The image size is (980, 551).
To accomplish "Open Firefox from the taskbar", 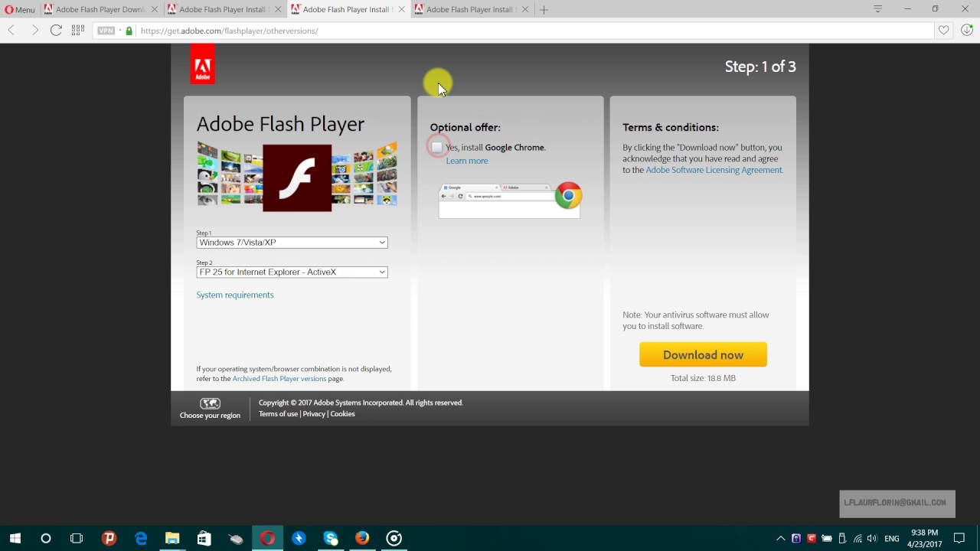I will pos(362,538).
